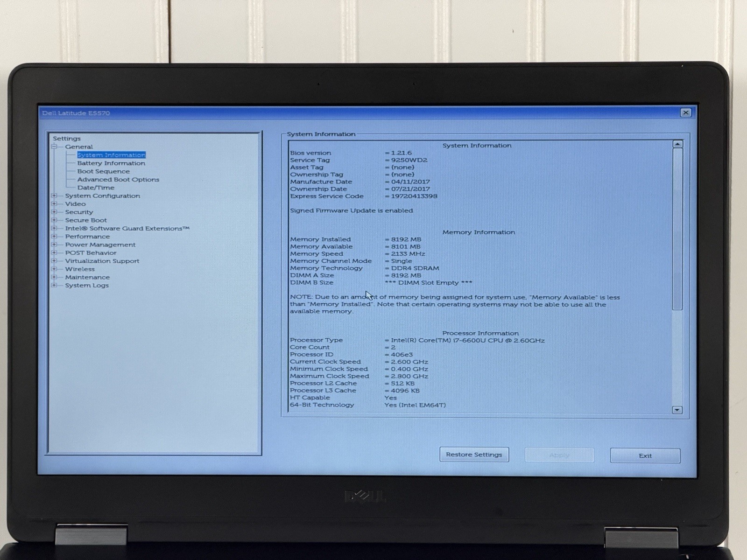
Task: Expand the Power Management node
Action: [x=54, y=245]
